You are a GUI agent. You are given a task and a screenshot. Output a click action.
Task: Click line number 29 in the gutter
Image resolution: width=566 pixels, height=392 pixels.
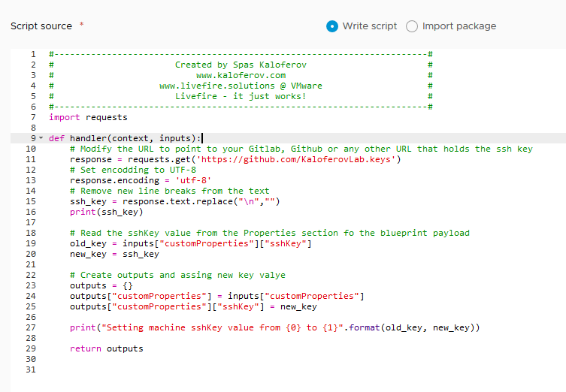click(31, 348)
